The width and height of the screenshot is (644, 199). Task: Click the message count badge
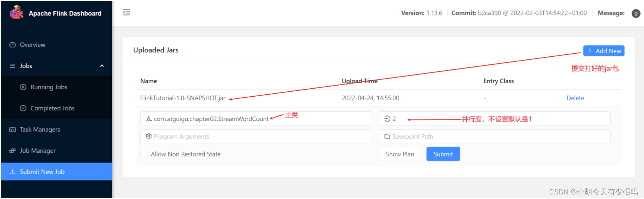click(x=636, y=13)
